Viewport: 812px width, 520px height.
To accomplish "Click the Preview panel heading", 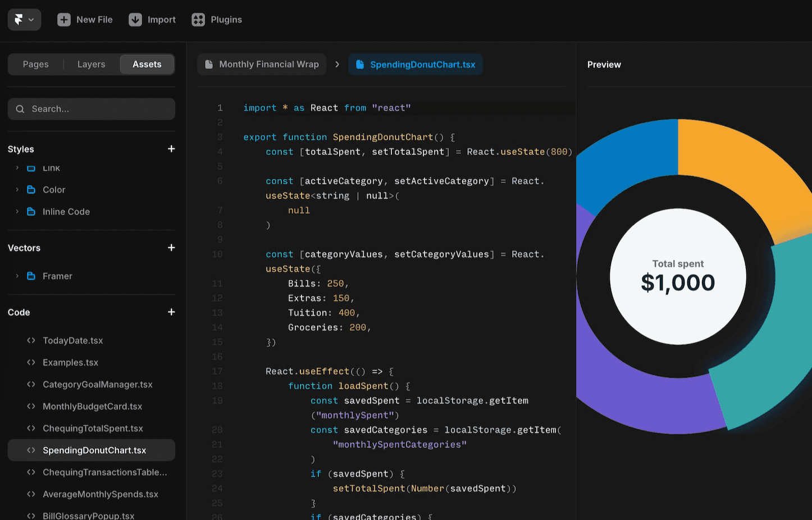I will (x=604, y=65).
